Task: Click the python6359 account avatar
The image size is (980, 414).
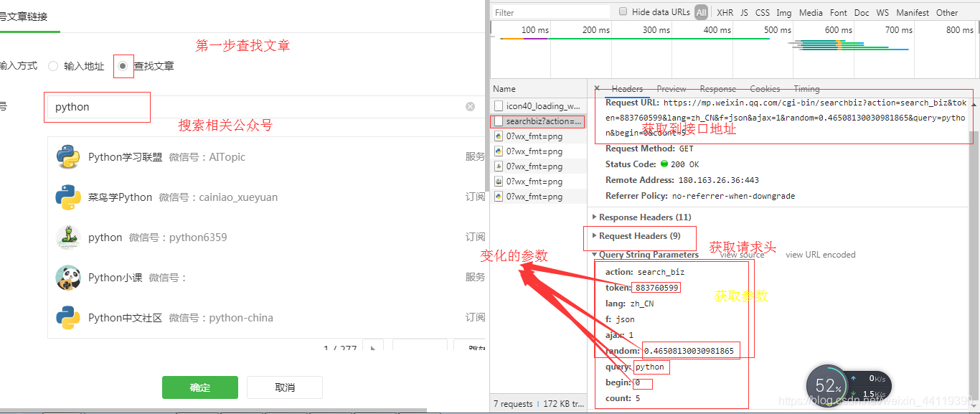Action: 68,237
